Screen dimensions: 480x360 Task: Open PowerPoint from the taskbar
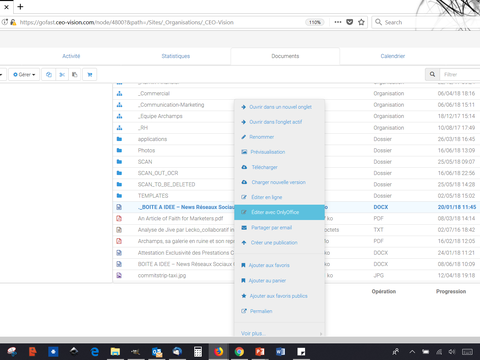260,351
